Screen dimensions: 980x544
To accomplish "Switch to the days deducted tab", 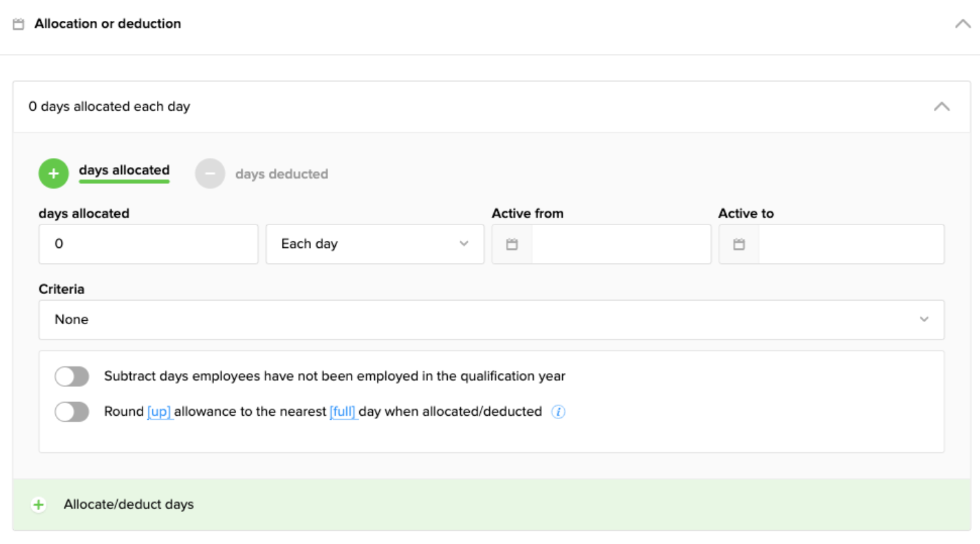I will pos(281,174).
